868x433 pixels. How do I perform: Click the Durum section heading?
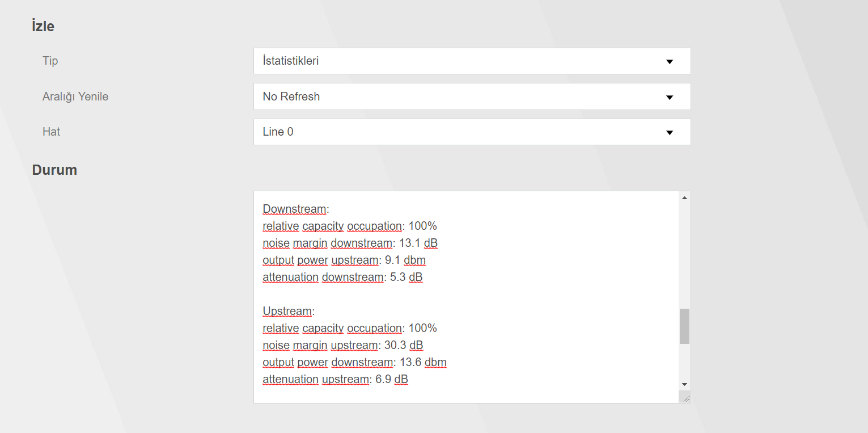[x=54, y=170]
